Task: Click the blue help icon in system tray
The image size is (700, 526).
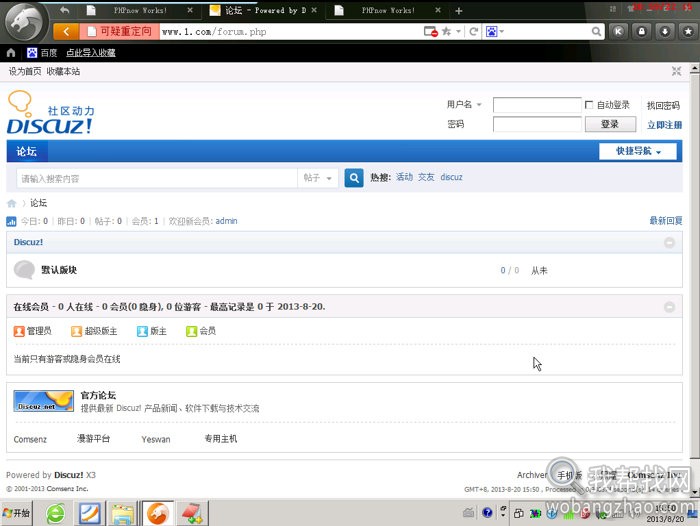Action: [487, 513]
